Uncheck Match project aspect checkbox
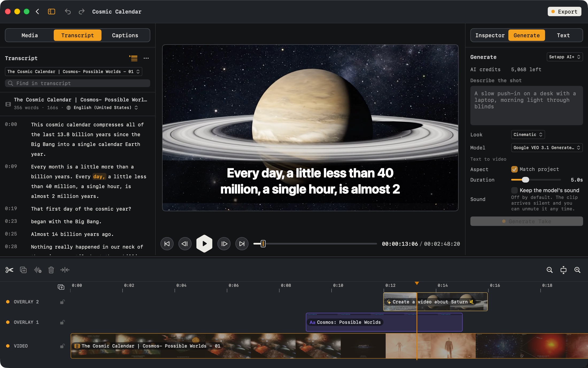 514,169
